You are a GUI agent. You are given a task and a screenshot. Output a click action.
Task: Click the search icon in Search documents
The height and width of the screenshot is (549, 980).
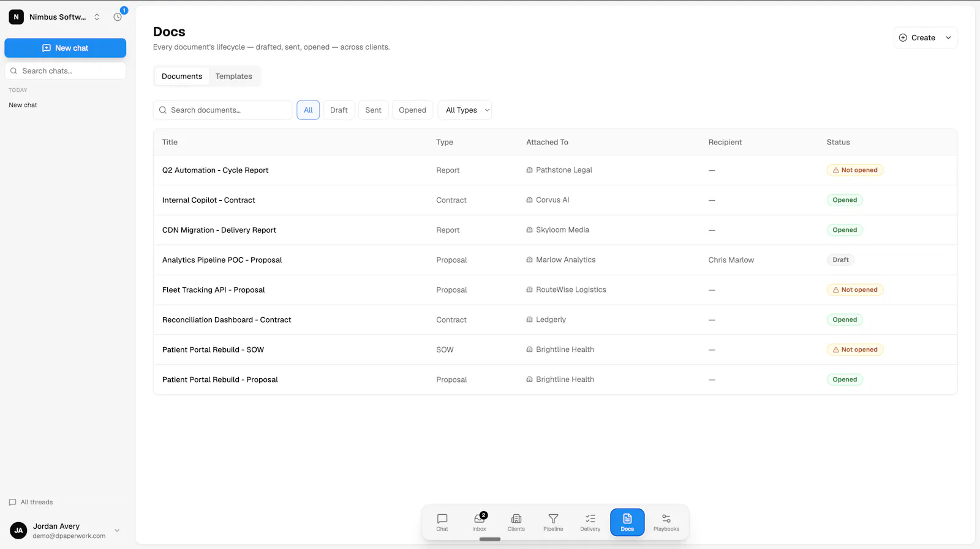[x=163, y=110]
